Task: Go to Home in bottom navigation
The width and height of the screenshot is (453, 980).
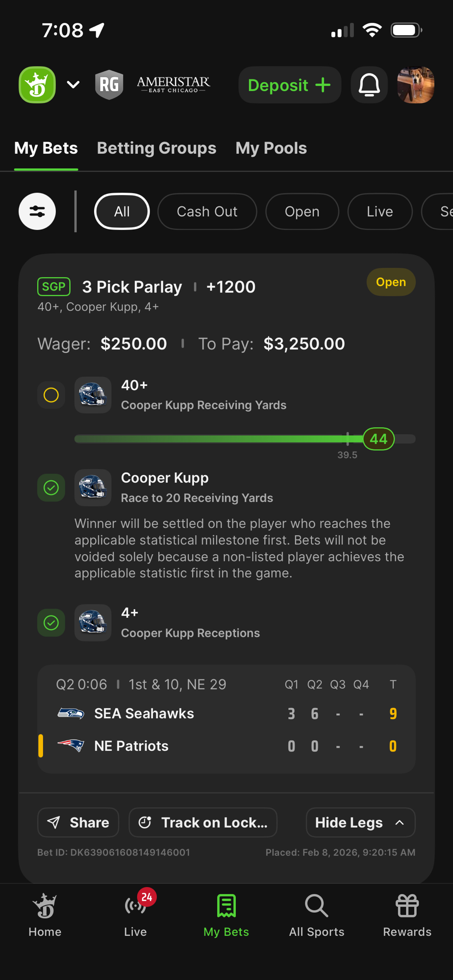Action: pos(45,914)
